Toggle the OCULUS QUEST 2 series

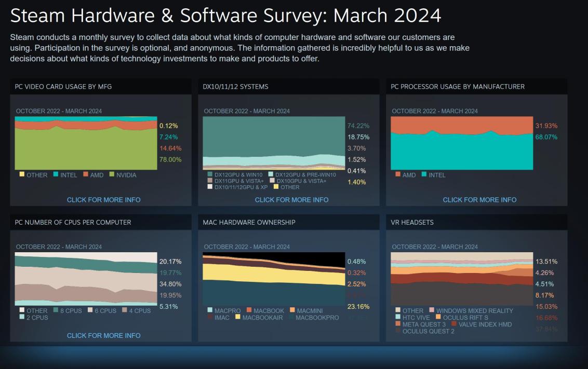[397, 331]
